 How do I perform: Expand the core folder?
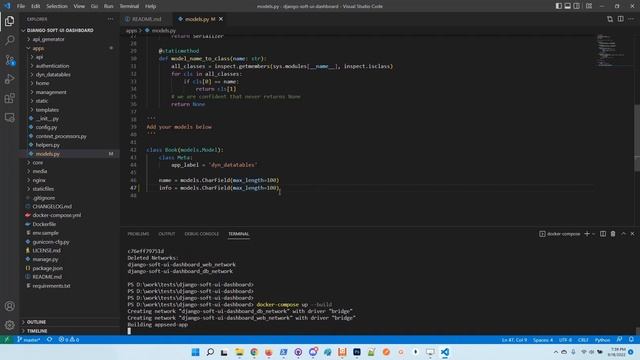(38, 162)
